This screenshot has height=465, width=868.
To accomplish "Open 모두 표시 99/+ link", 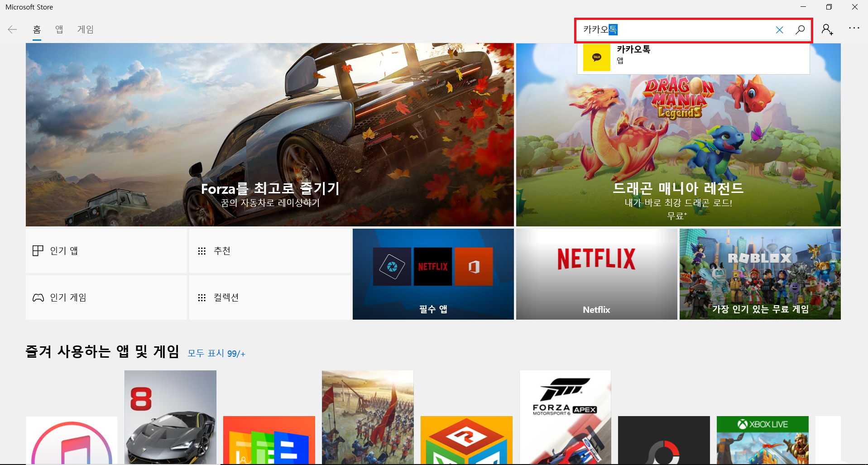I will tap(216, 353).
